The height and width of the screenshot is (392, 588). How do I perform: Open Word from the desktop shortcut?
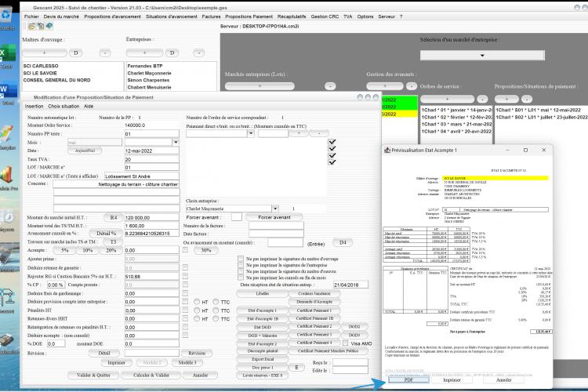7,93
